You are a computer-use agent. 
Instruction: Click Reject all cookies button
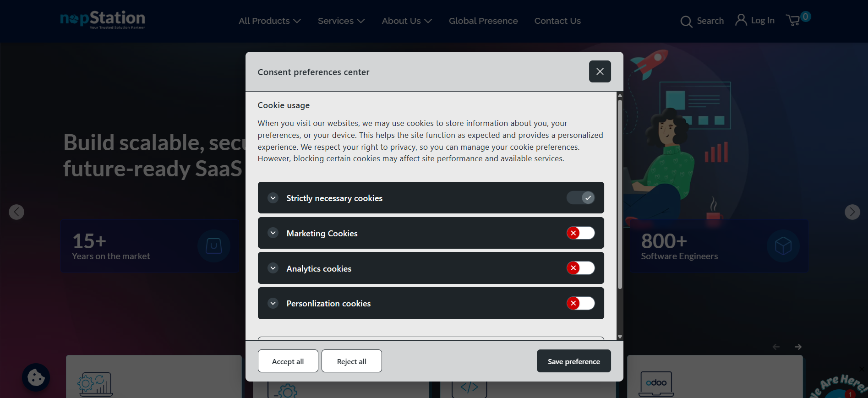[x=352, y=361]
